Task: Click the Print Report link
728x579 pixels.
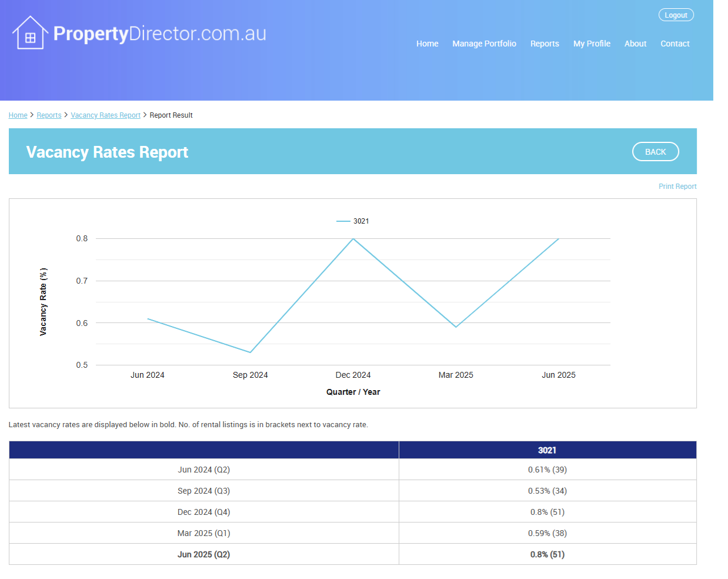Action: pyautogui.click(x=677, y=187)
